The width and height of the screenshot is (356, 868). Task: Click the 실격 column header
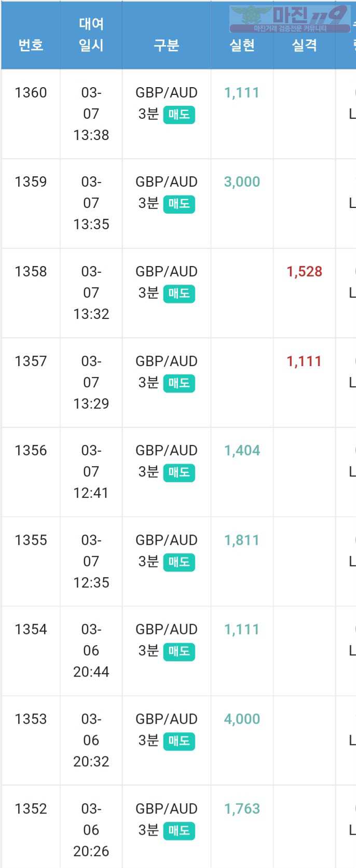click(x=305, y=46)
